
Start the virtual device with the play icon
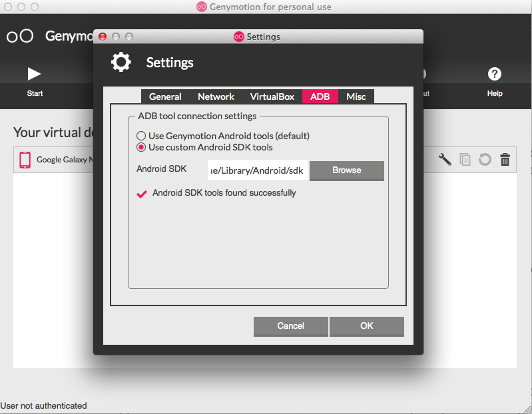click(34, 74)
